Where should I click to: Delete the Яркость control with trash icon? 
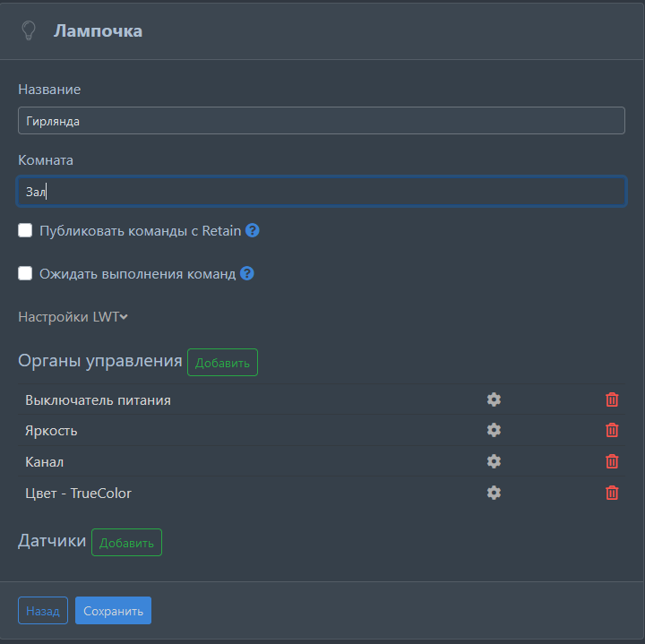pos(612,430)
